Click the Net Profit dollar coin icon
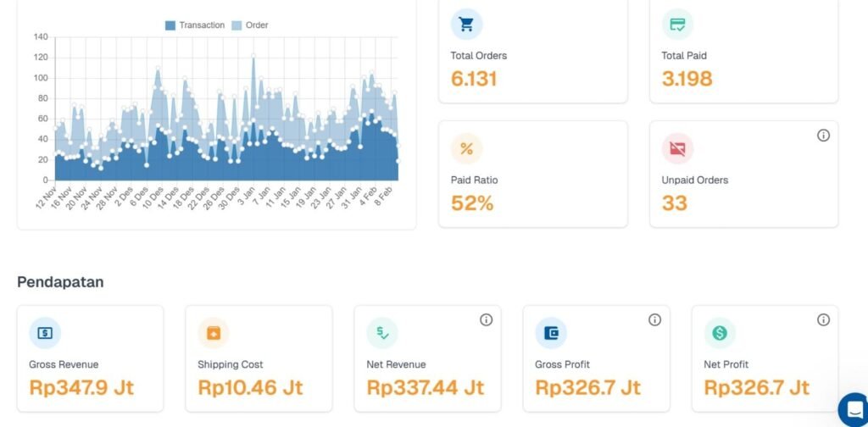This screenshot has width=868, height=427. (x=720, y=333)
